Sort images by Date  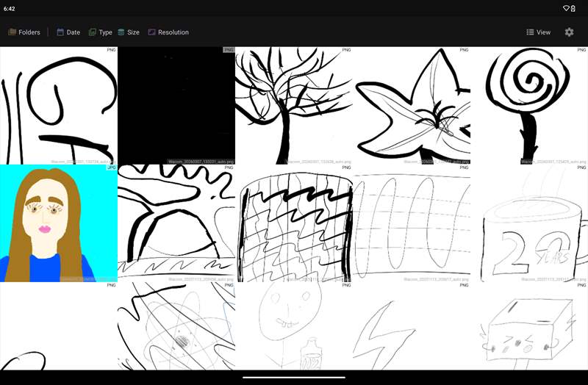(68, 32)
